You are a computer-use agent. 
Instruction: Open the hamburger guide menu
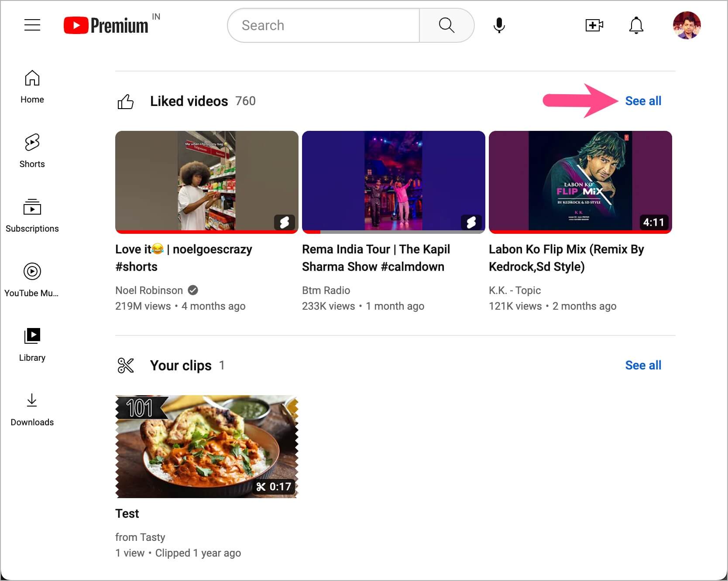pyautogui.click(x=32, y=25)
